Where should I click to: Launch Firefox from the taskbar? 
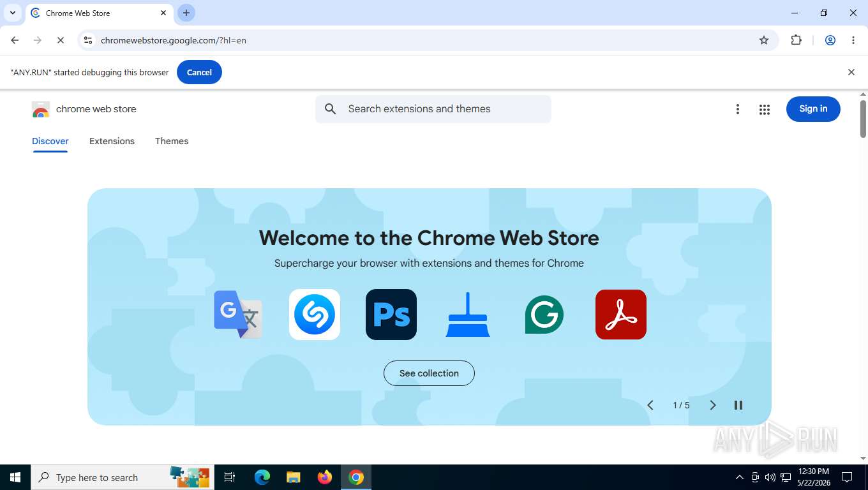[325, 477]
